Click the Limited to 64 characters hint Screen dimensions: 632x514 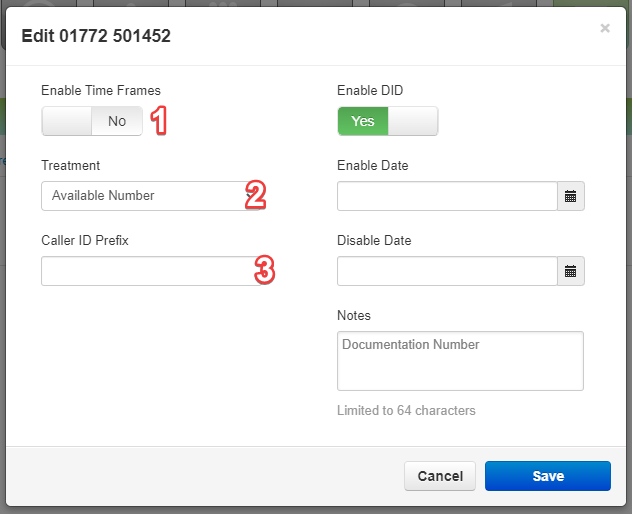point(406,410)
